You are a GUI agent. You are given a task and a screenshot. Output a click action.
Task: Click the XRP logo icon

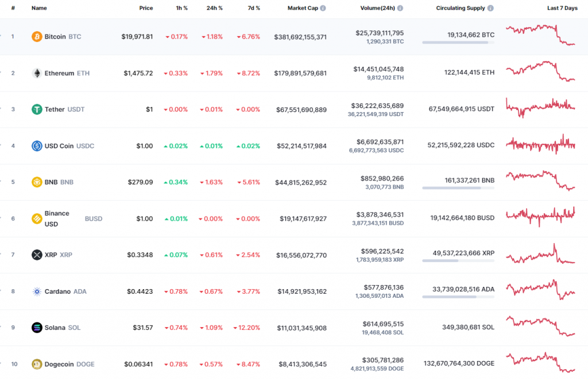click(x=37, y=255)
